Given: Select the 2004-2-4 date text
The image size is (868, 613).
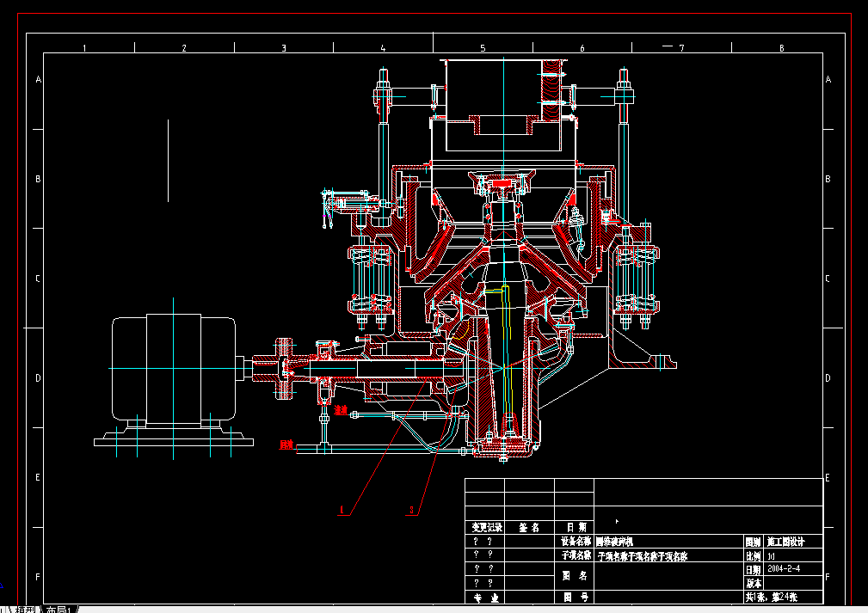Looking at the screenshot, I should [783, 569].
